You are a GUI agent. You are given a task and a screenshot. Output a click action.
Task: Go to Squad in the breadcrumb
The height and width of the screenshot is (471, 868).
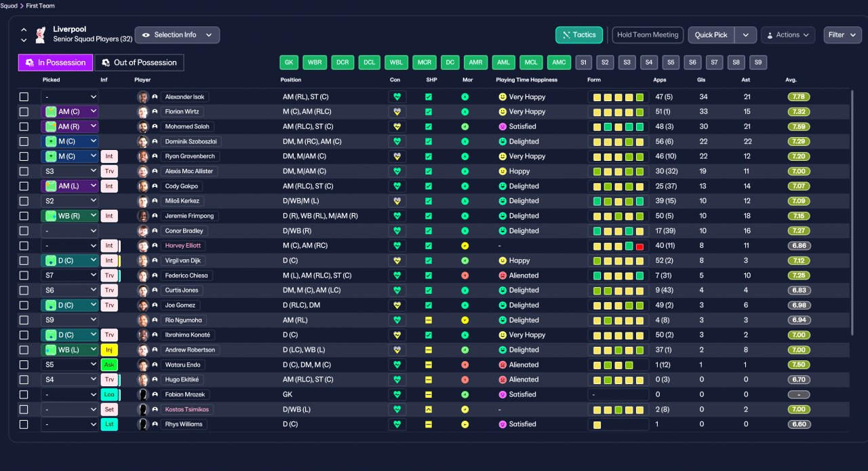coord(9,5)
